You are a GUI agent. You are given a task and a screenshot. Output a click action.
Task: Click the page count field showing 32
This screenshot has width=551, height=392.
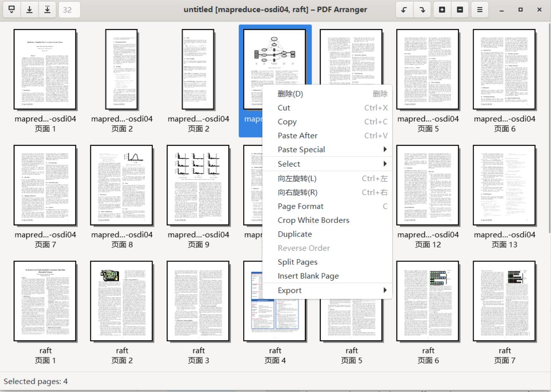pyautogui.click(x=68, y=10)
